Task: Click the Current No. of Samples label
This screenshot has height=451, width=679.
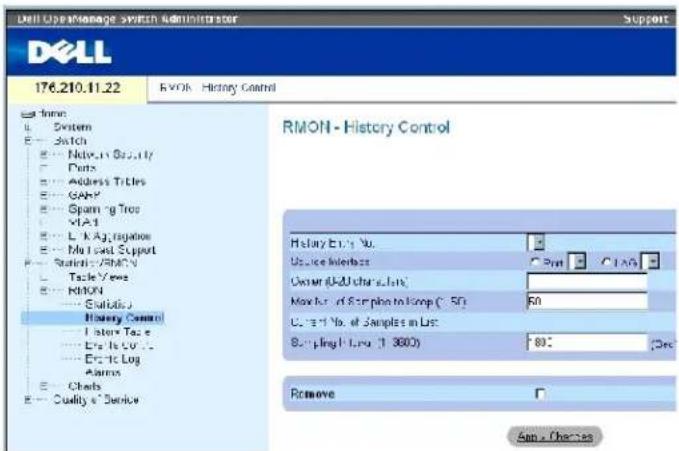Action: coord(365,322)
